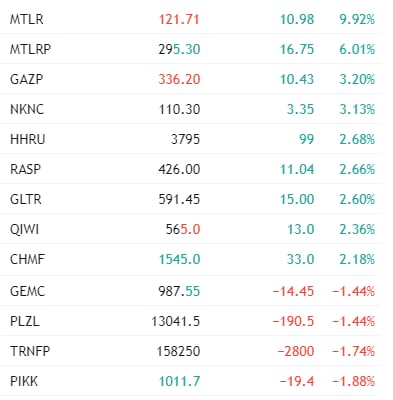Click the PLZL ticker symbol
The height and width of the screenshot is (400, 393).
pos(25,321)
